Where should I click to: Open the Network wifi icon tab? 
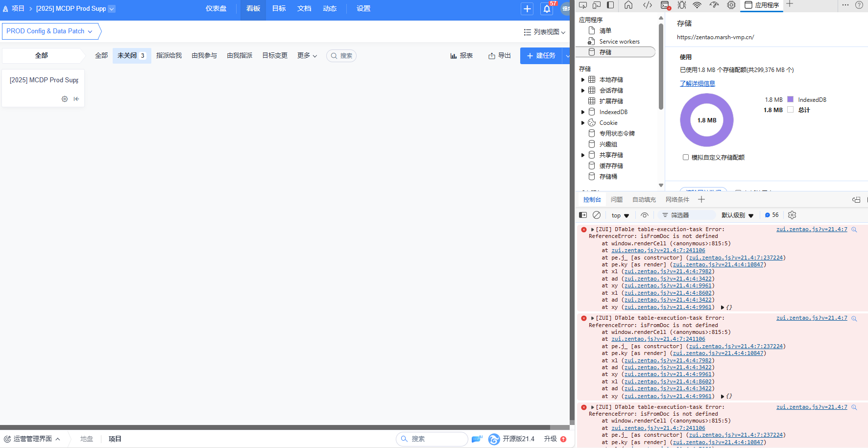pyautogui.click(x=697, y=5)
